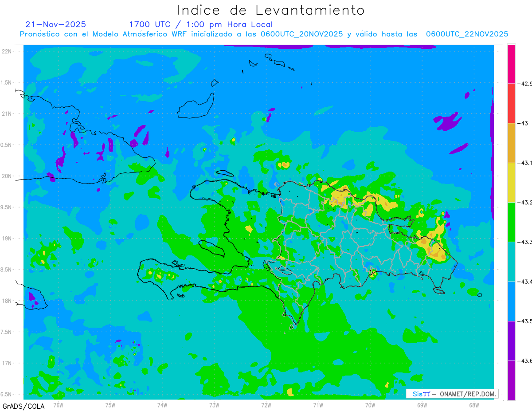The width and height of the screenshot is (532, 411).
Task: Click the '76W' longitude label
Action: pos(58,405)
